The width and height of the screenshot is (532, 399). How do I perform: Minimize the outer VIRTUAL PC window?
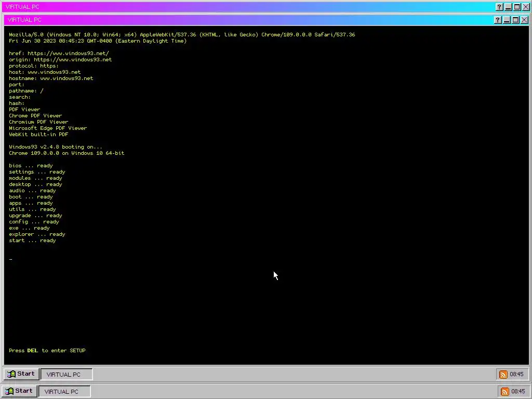pos(508,7)
